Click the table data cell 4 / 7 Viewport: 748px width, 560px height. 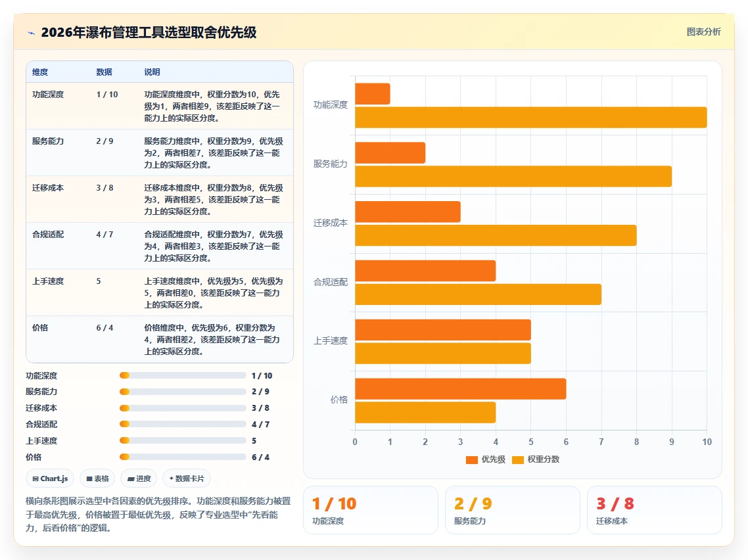coord(105,235)
